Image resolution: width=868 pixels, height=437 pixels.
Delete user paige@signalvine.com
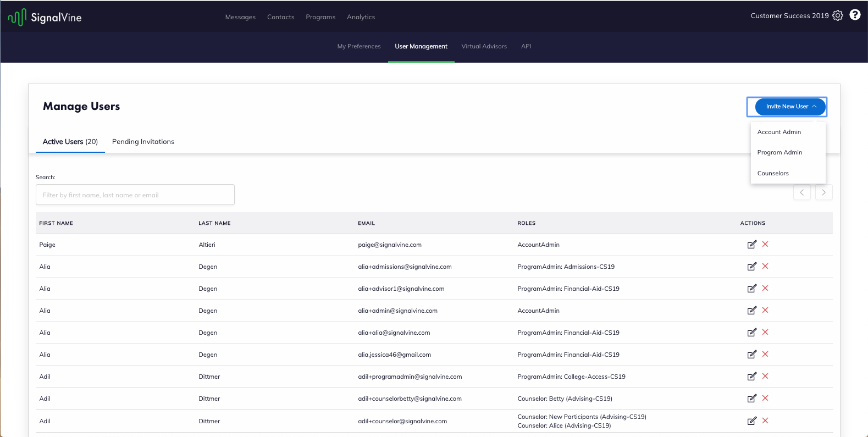765,244
